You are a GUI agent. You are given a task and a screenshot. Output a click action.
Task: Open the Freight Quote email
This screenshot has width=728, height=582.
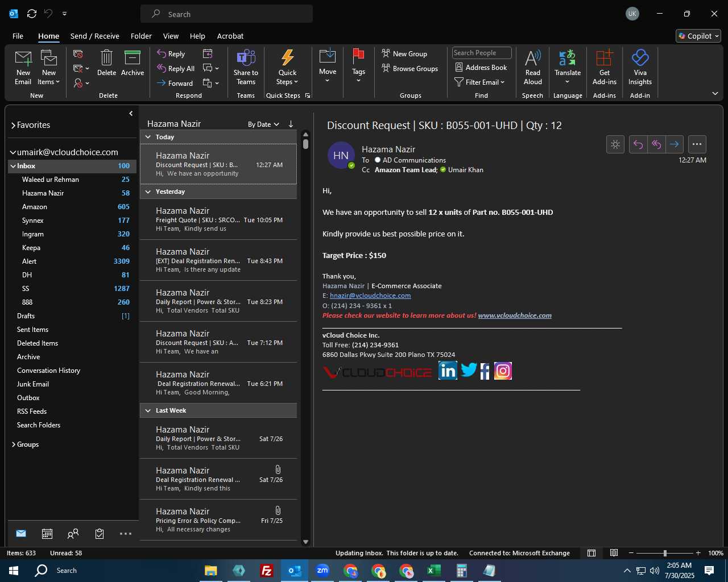(218, 219)
